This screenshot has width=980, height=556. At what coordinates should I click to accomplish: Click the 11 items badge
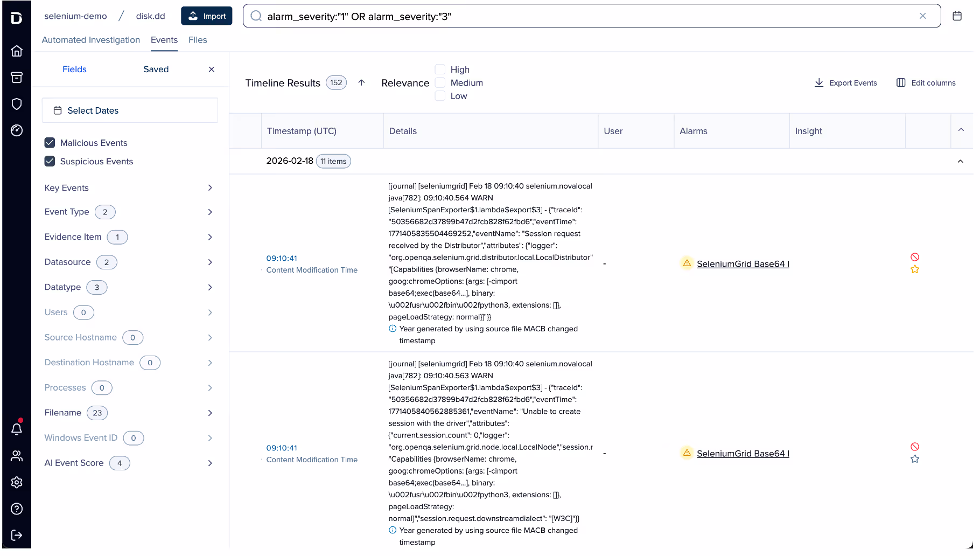(x=333, y=161)
